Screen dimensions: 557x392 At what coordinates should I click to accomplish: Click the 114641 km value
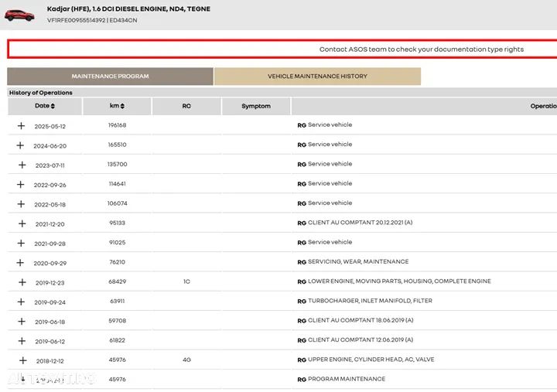(x=118, y=183)
